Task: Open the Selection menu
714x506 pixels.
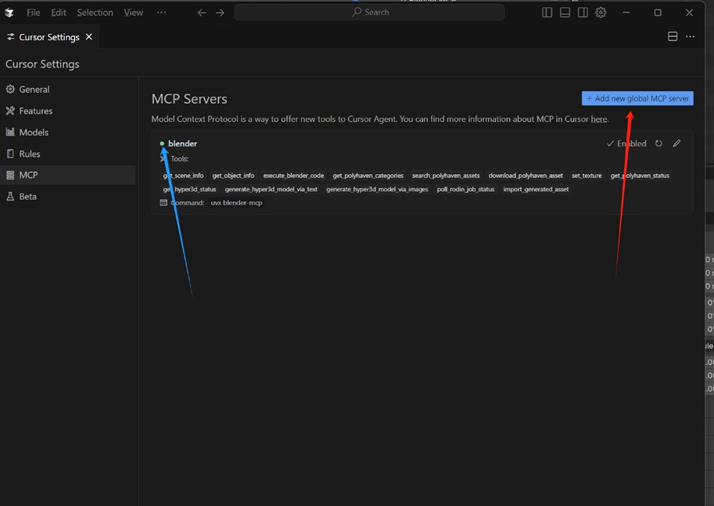Action: tap(95, 12)
